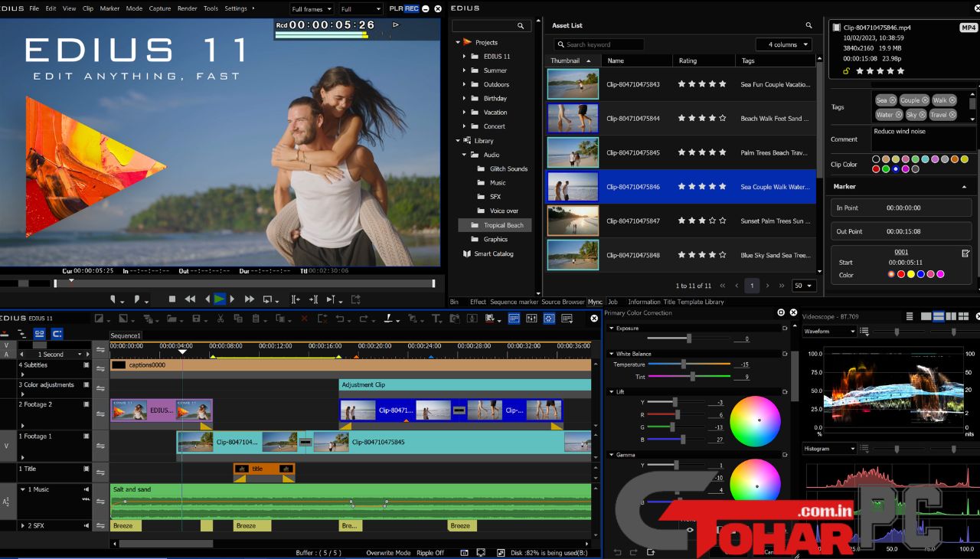Click the Set In point icon
This screenshot has height=559, width=980.
113,299
